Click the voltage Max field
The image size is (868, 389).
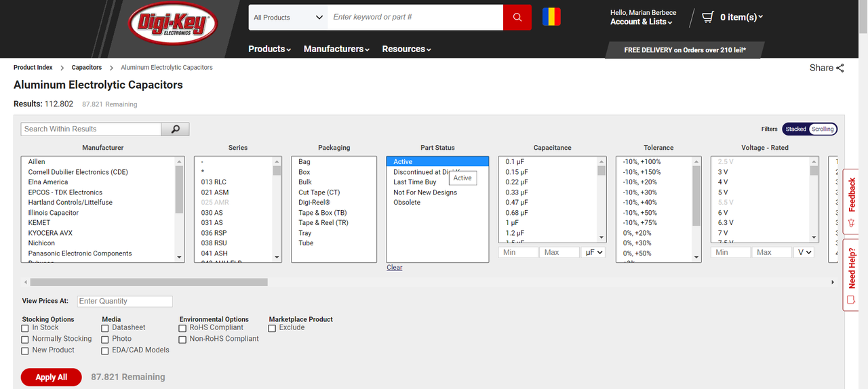[772, 252]
